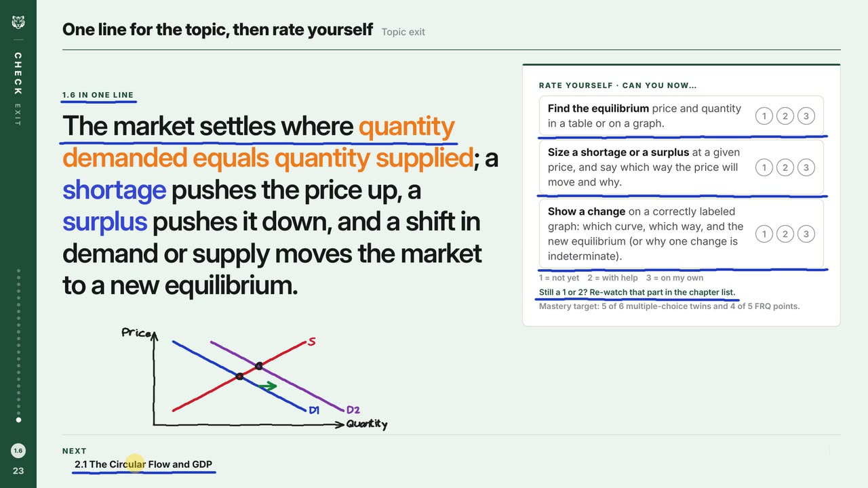
Task: Select rating 2 for Find the equilibrium
Action: (x=785, y=116)
